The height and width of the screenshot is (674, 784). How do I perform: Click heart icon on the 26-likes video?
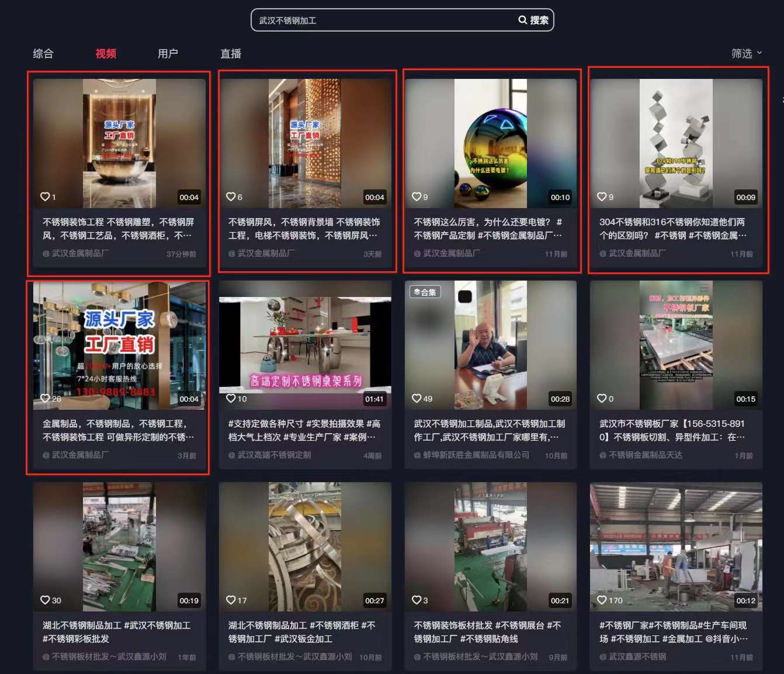click(x=45, y=399)
